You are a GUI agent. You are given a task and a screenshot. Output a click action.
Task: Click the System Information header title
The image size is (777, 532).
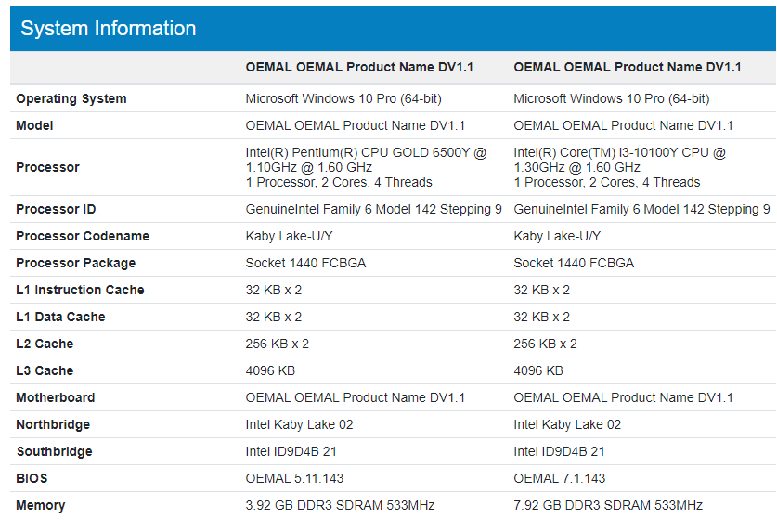[108, 29]
